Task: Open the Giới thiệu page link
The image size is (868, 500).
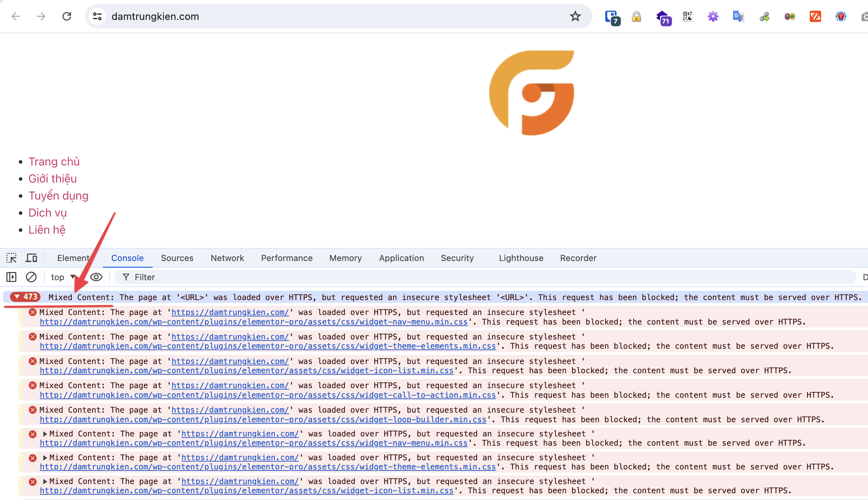Action: [53, 179]
